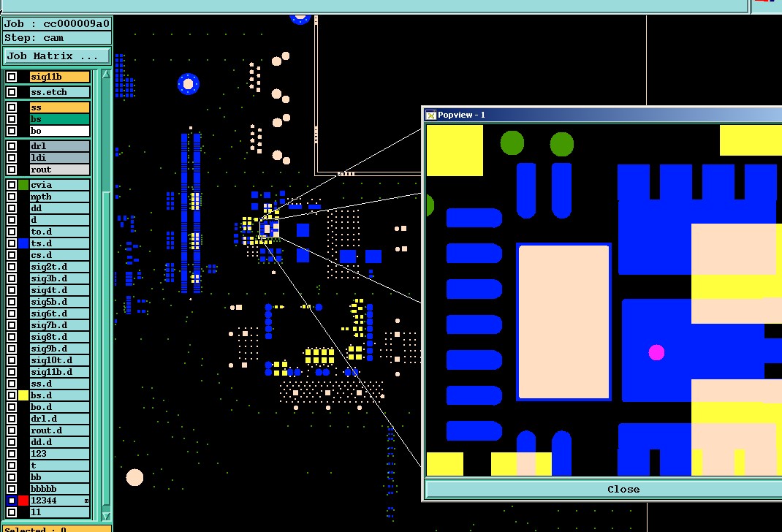Select the npth layer name
This screenshot has width=782, height=532.
click(60, 197)
